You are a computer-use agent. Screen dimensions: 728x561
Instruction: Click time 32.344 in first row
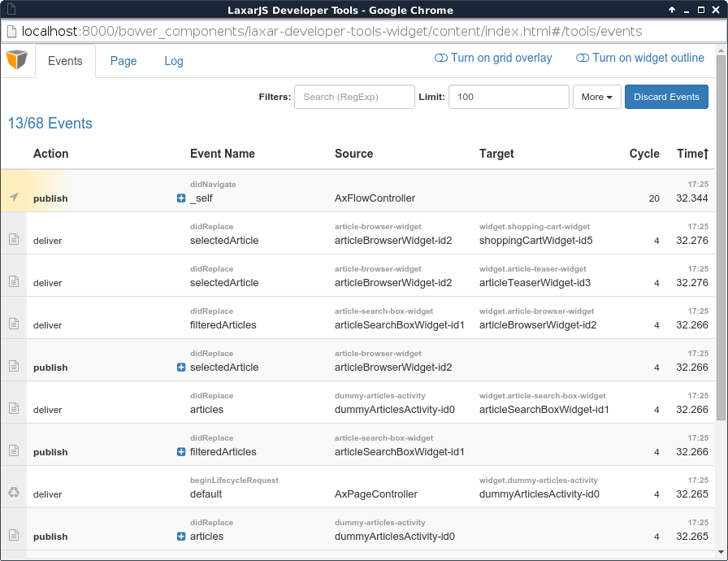click(691, 198)
